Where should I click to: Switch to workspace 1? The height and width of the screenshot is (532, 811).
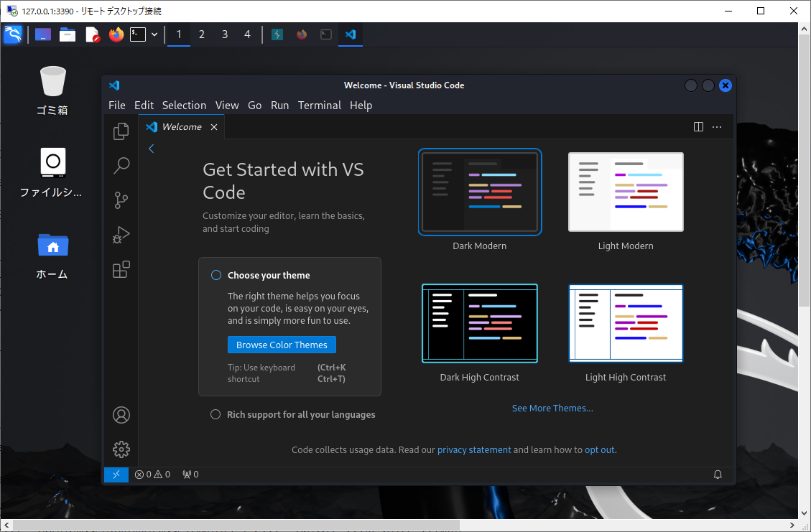coord(179,34)
